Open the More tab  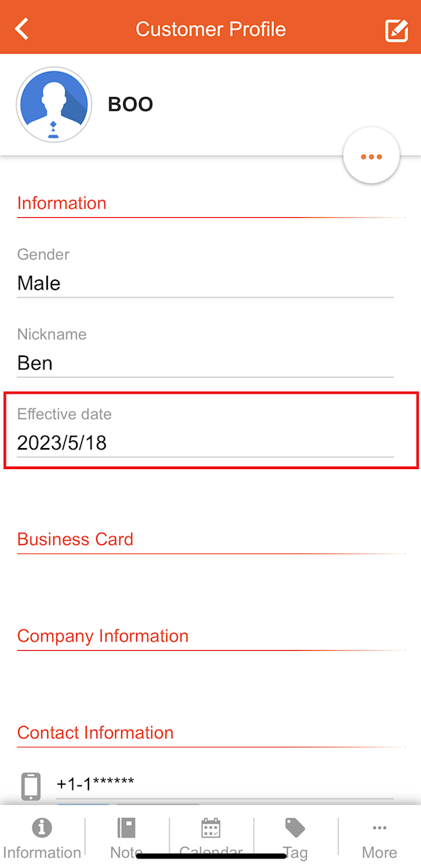tap(380, 839)
